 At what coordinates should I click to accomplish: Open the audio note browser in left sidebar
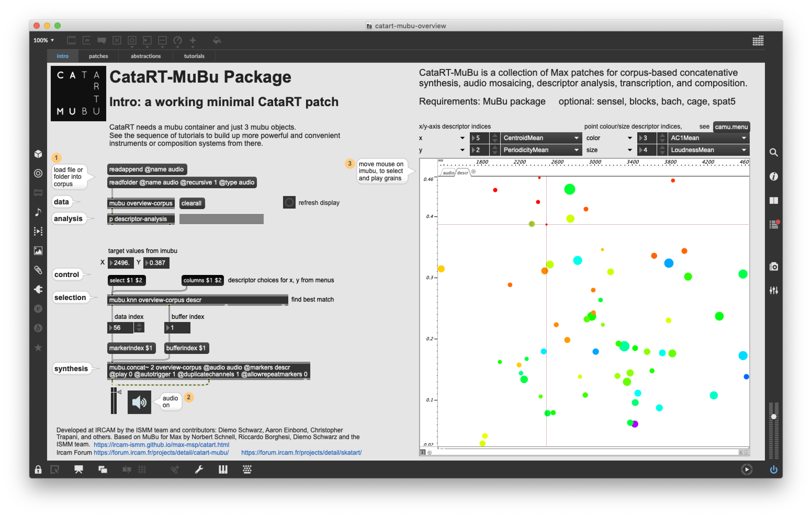(x=38, y=212)
